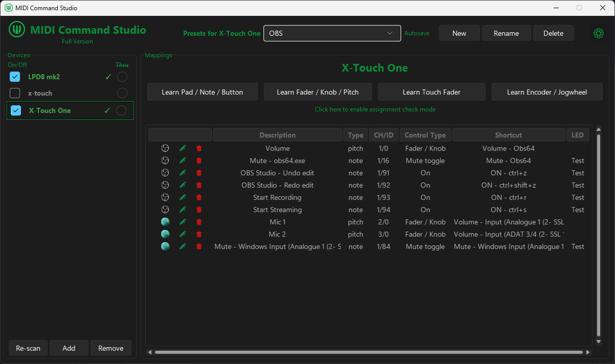Delete the current preset
This screenshot has width=615, height=364.
(554, 33)
